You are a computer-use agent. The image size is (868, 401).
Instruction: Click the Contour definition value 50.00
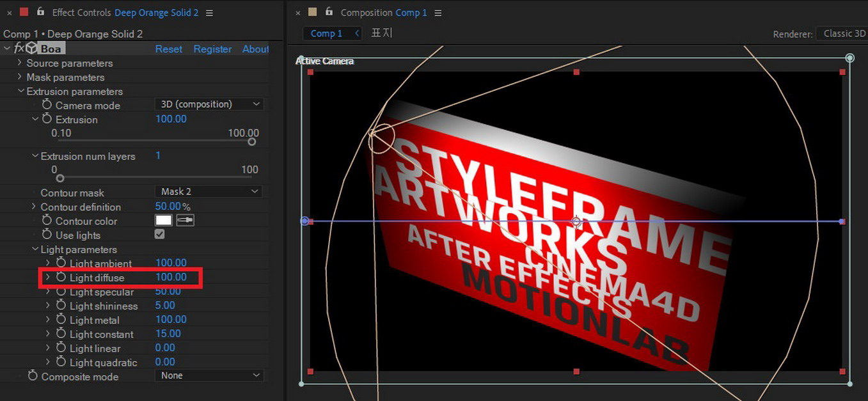pyautogui.click(x=168, y=207)
